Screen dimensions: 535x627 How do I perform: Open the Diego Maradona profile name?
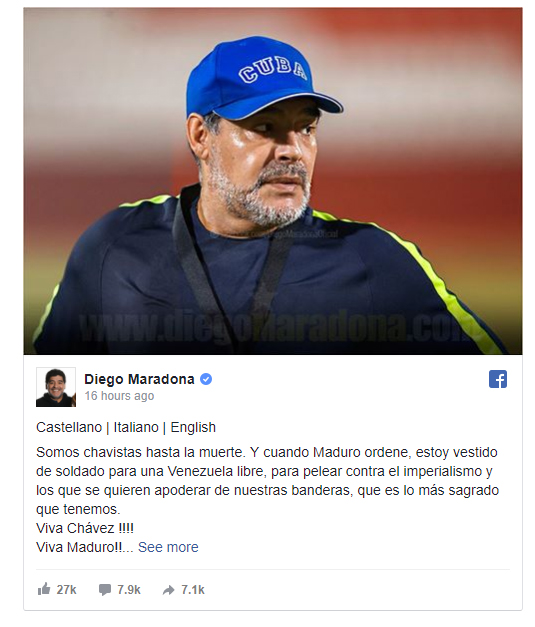coord(139,379)
